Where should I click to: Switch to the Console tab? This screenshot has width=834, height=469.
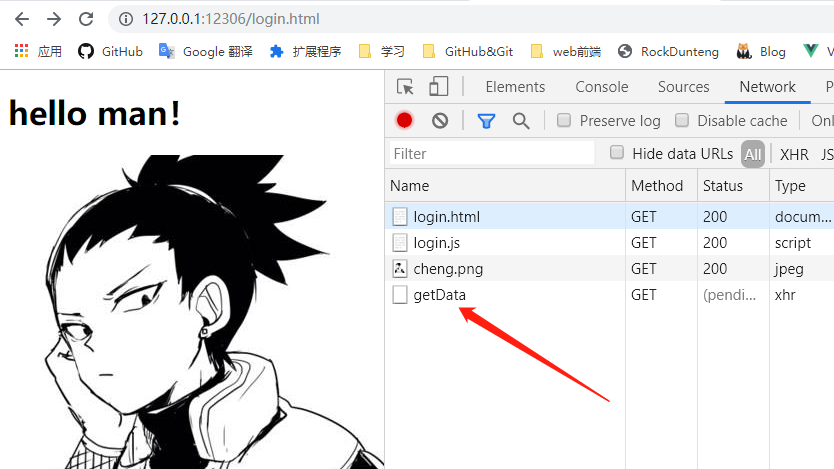coord(602,87)
